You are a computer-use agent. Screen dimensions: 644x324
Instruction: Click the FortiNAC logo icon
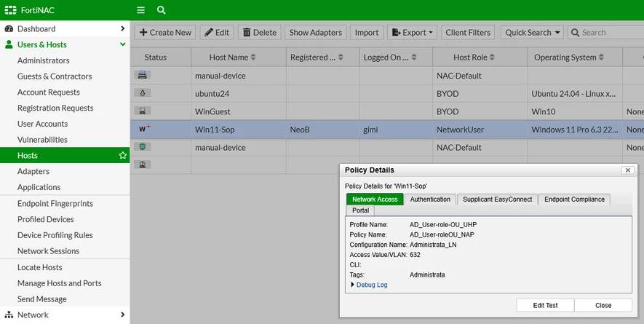tap(10, 10)
